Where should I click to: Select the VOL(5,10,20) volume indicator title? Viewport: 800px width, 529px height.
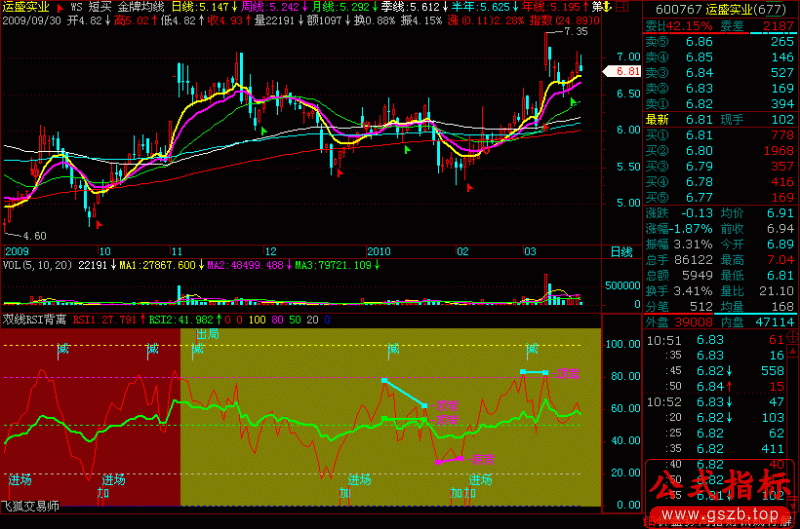coord(37,266)
